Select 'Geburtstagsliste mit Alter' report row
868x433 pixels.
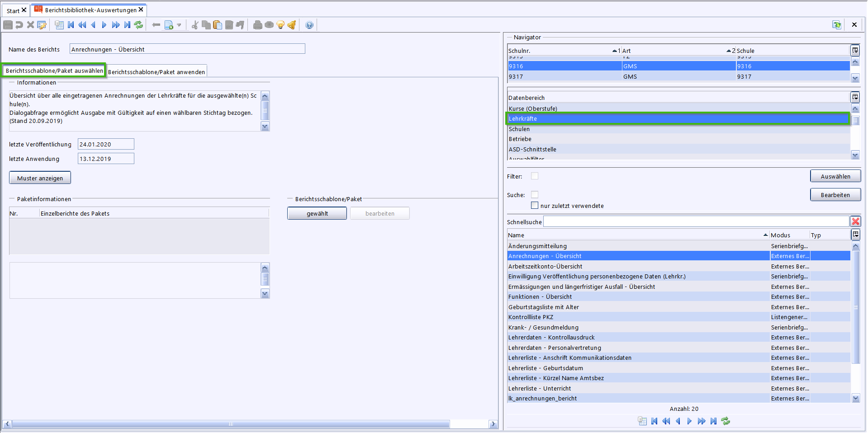click(678, 307)
